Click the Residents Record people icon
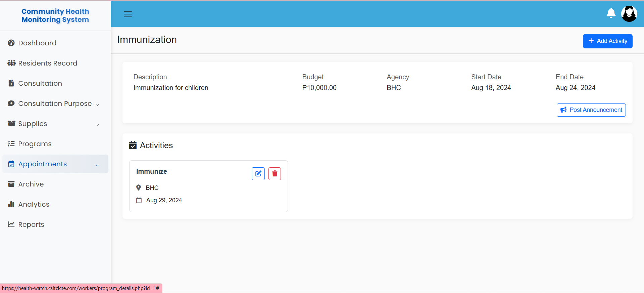This screenshot has height=293, width=644. 12,63
